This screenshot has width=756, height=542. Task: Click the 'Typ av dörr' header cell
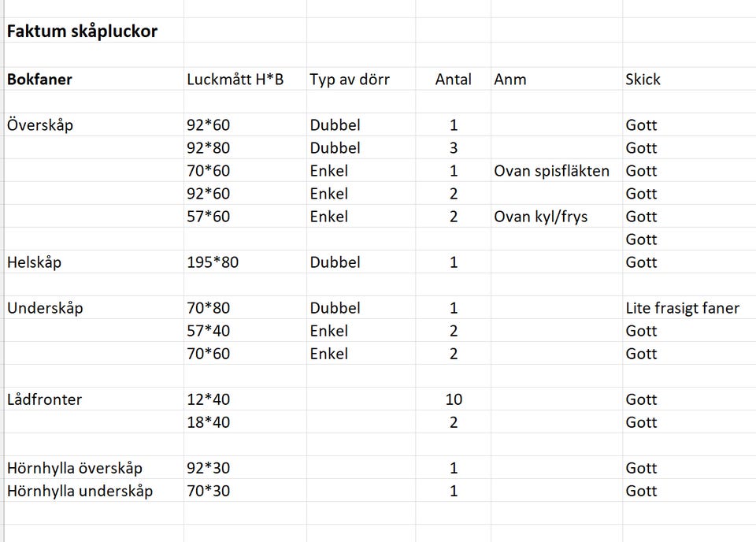point(350,80)
